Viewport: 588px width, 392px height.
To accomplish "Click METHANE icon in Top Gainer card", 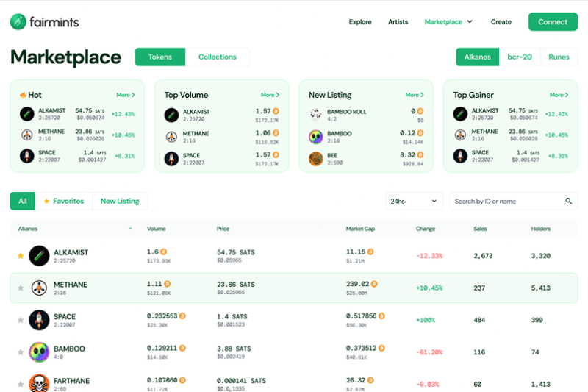I will 460,135.
